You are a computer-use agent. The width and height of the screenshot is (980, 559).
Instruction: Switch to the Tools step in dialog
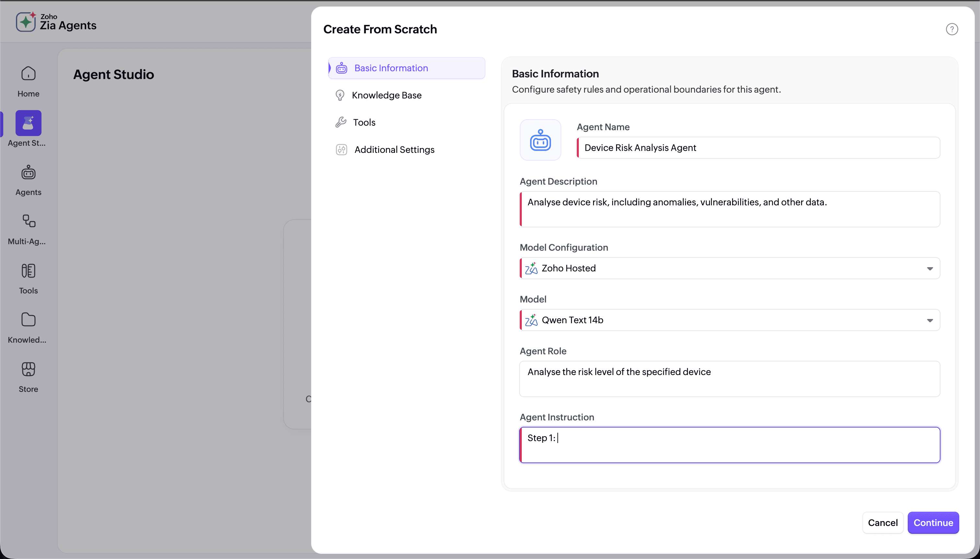click(x=406, y=122)
